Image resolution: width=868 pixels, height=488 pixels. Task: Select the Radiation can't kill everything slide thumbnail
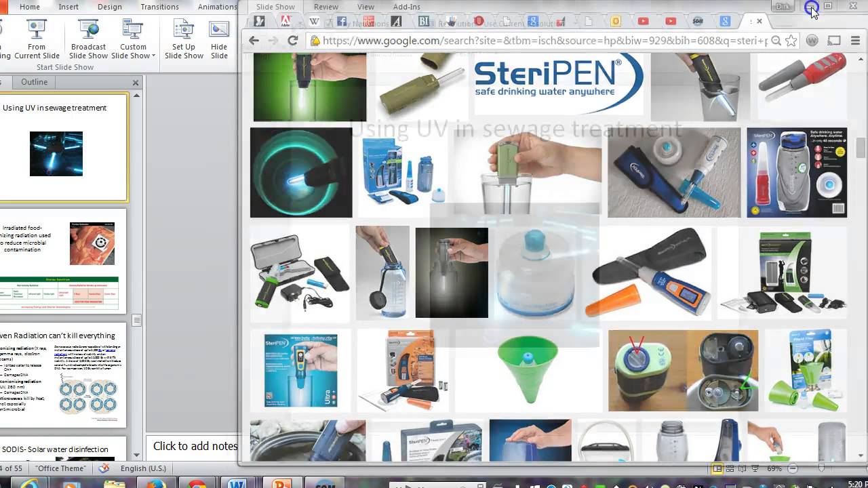(62, 375)
